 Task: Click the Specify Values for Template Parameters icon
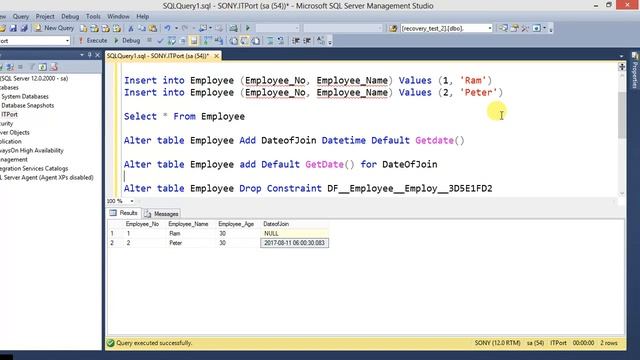pos(321,40)
